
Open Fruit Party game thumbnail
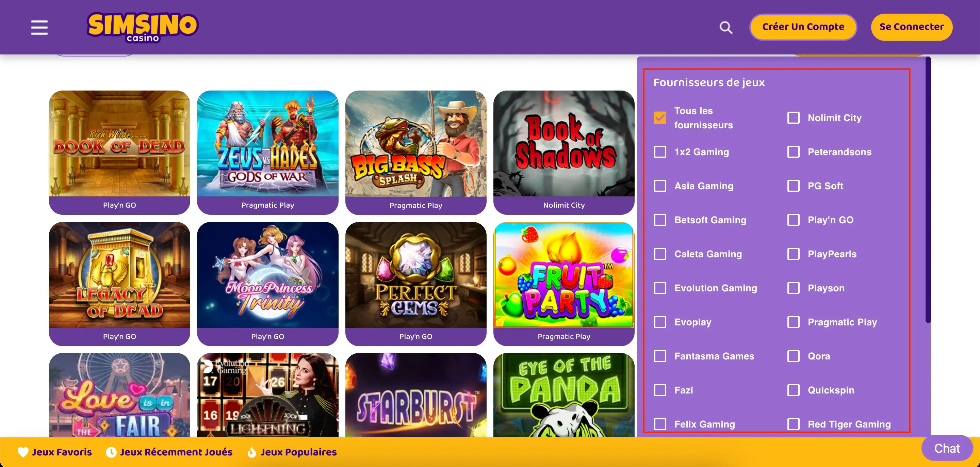pos(564,275)
